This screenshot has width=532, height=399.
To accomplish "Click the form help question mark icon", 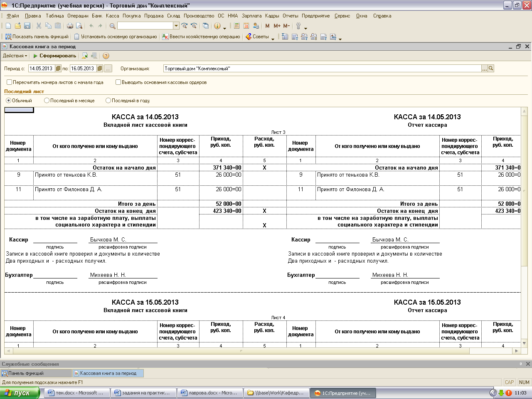I will click(x=106, y=56).
